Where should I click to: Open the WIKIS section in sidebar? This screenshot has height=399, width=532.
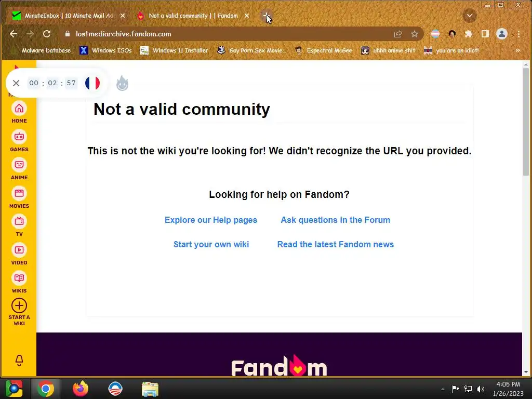(x=19, y=282)
